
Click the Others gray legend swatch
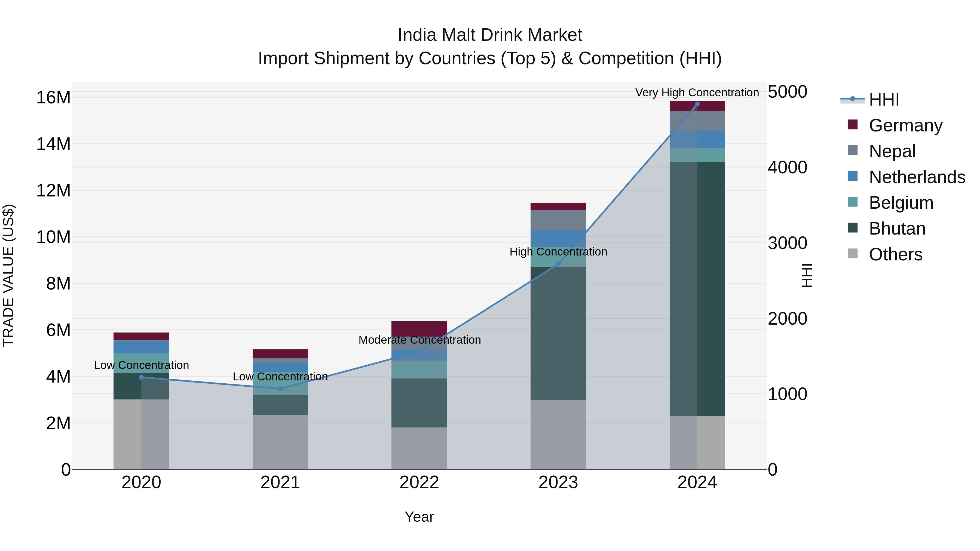tap(853, 253)
